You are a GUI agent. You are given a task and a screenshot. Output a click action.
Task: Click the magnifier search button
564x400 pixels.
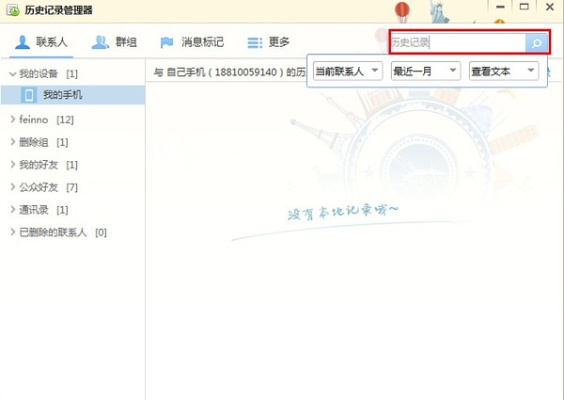tap(536, 43)
